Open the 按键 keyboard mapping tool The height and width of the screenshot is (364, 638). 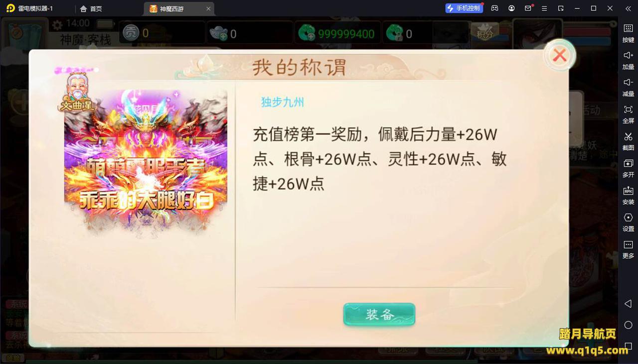pos(628,33)
